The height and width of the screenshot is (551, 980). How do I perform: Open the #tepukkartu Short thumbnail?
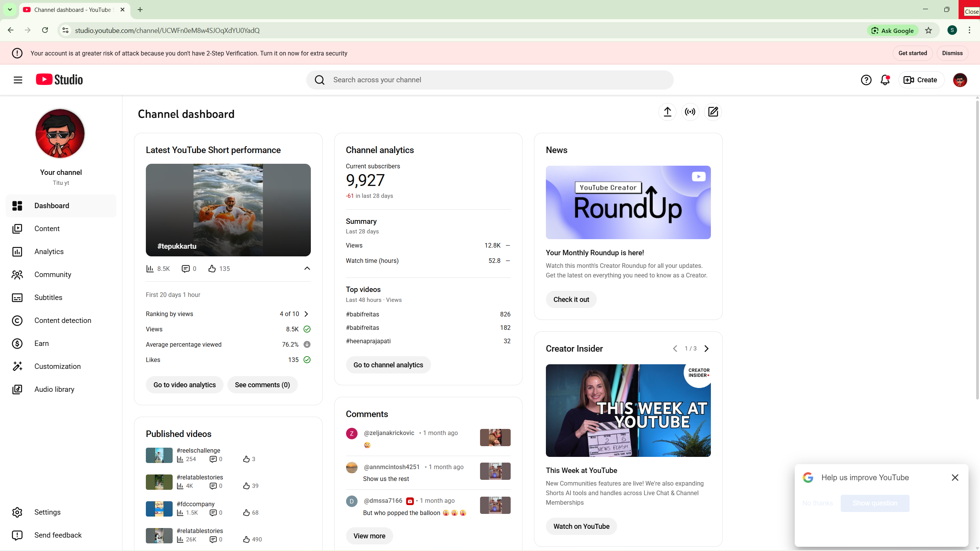tap(228, 210)
